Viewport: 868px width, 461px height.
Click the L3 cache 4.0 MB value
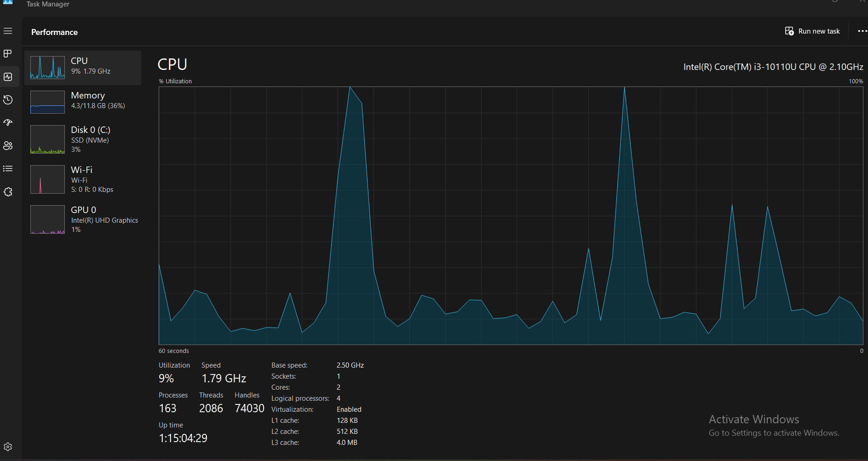click(x=347, y=443)
